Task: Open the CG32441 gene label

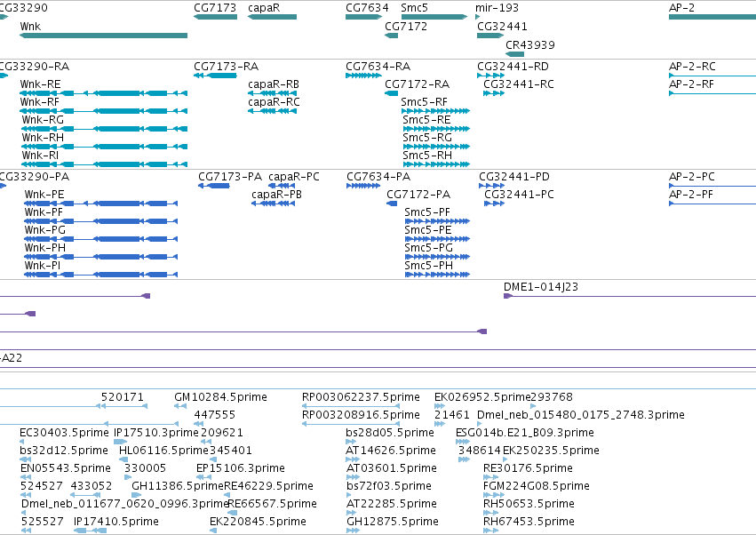Action: point(502,27)
